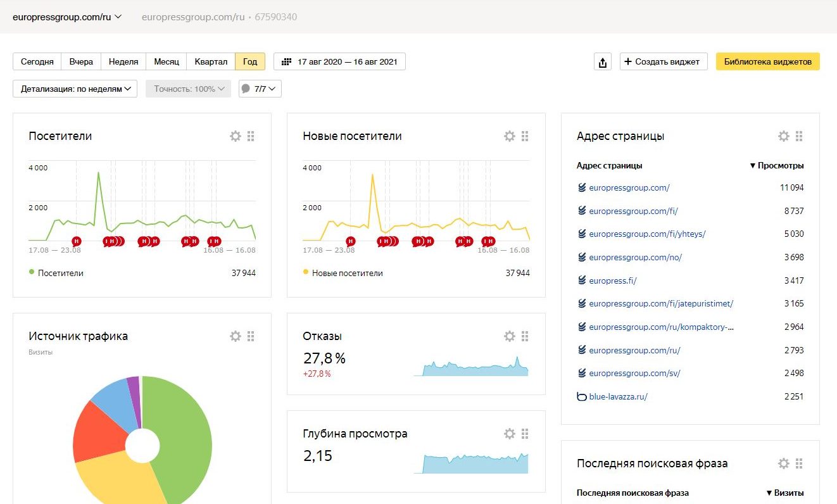Open the date range 17 авг 2020 — 16 авг 2021
The image size is (837, 504).
click(x=339, y=62)
